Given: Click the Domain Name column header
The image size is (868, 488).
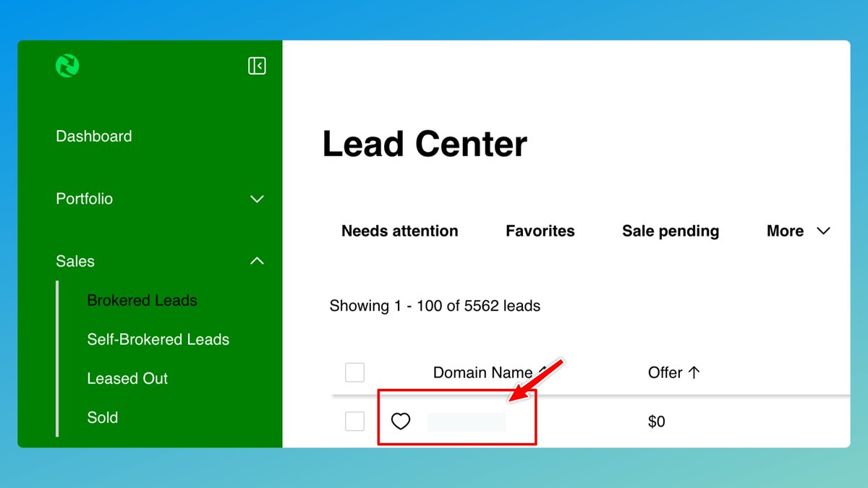Looking at the screenshot, I should (x=483, y=372).
